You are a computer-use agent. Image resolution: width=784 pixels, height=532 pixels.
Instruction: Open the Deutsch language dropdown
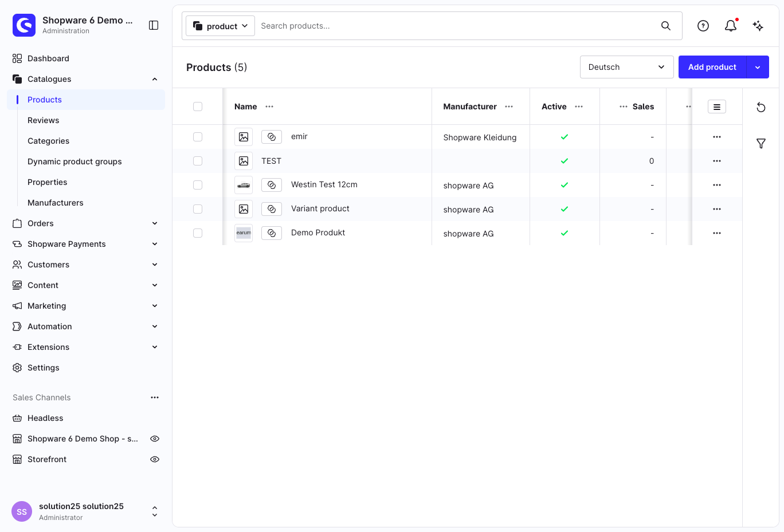coord(626,67)
